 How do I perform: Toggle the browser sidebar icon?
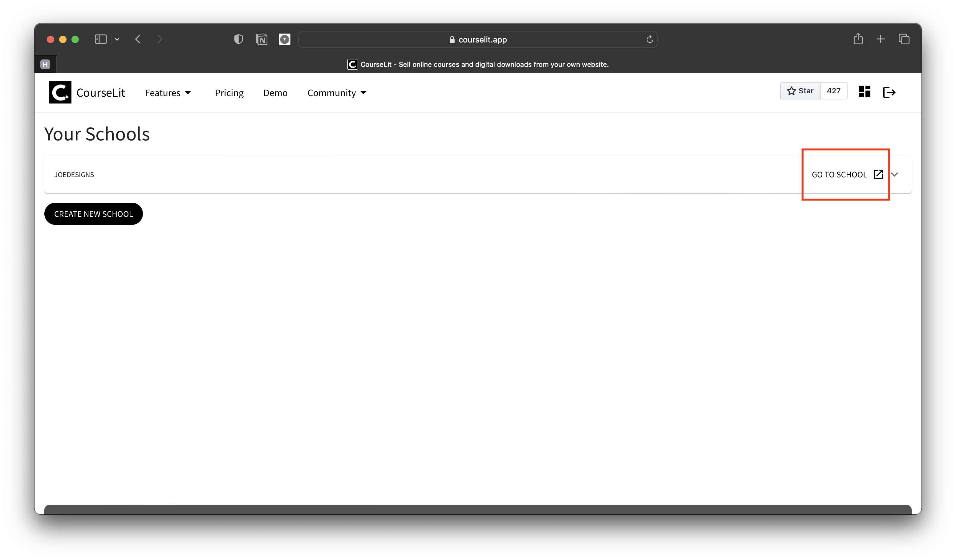coord(100,39)
